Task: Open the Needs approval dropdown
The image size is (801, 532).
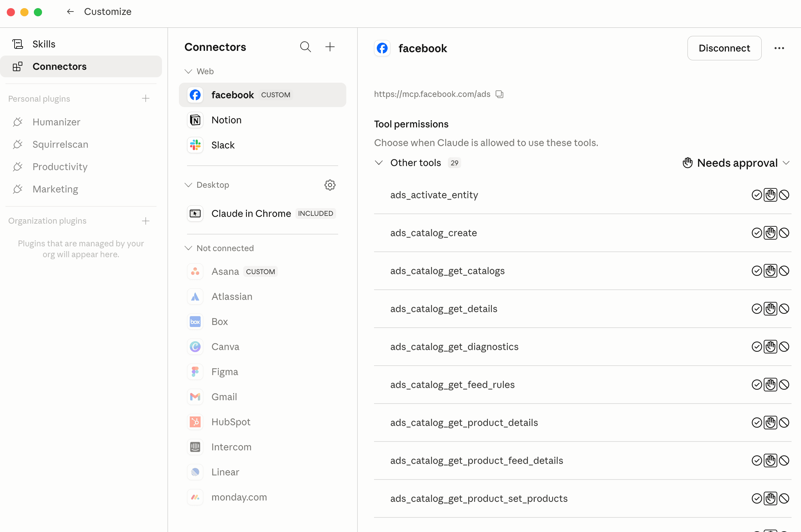Action: coord(736,163)
